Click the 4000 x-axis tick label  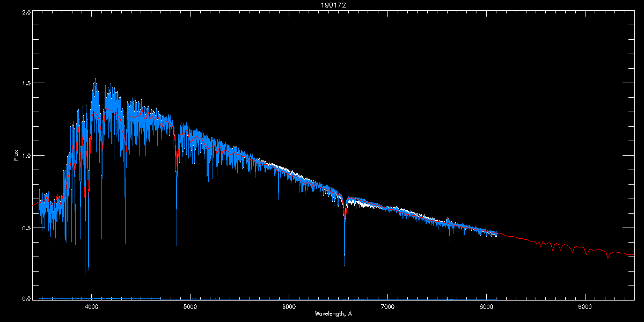92,307
